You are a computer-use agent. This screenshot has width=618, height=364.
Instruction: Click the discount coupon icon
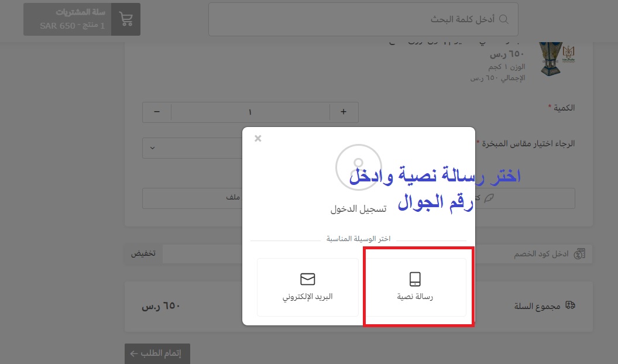(x=580, y=254)
